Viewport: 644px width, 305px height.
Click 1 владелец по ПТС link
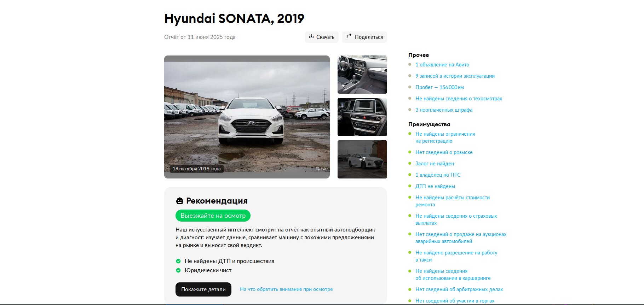438,175
